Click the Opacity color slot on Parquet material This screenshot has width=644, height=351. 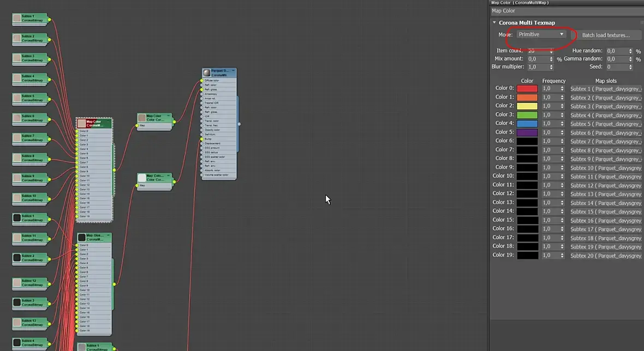point(219,130)
